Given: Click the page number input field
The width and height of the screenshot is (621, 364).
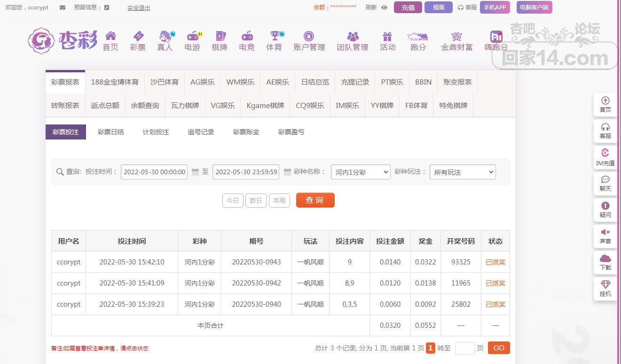Looking at the screenshot, I should coord(464,348).
